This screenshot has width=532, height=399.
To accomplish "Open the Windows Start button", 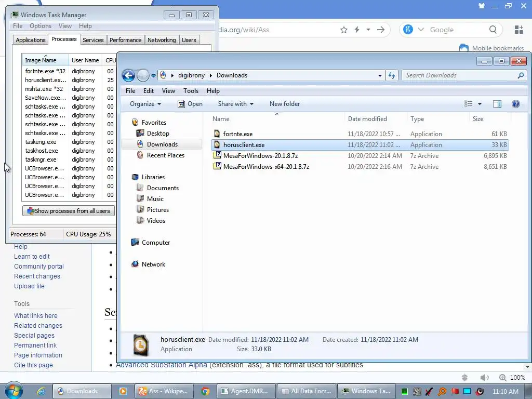I will [14, 391].
